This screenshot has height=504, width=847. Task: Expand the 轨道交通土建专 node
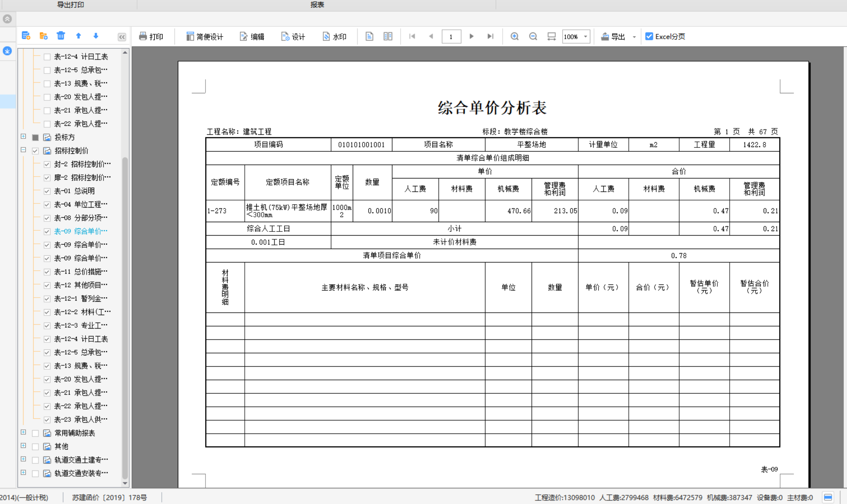click(23, 459)
